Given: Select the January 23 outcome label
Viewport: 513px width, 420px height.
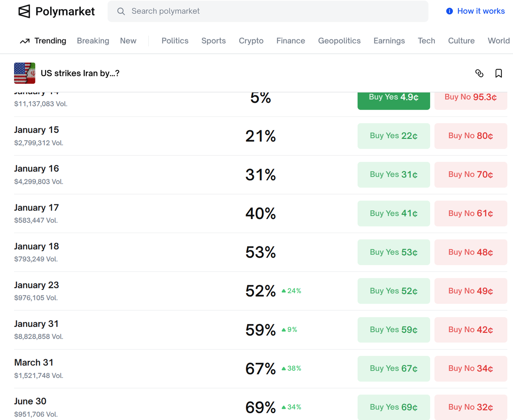Looking at the screenshot, I should click(36, 285).
